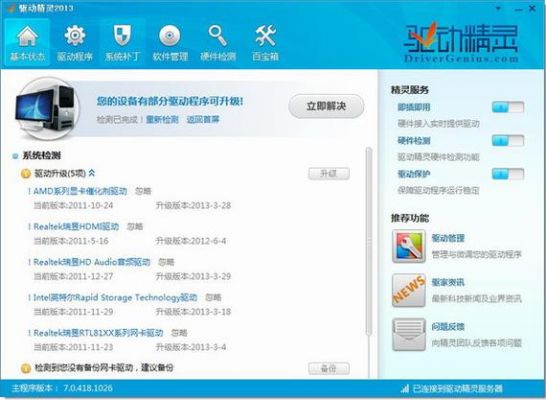Open the 基本状态 home icon
The width and height of the screenshot is (546, 400).
pos(28,37)
